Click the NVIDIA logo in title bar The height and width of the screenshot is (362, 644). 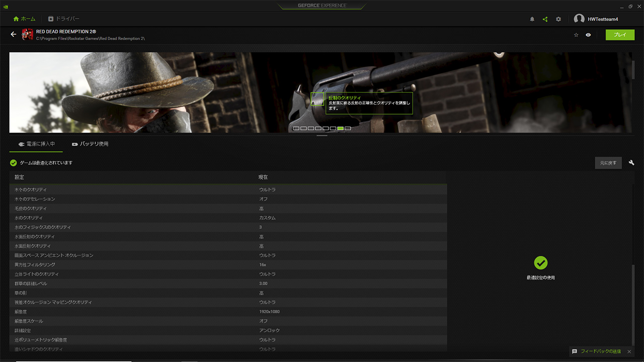pos(6,6)
